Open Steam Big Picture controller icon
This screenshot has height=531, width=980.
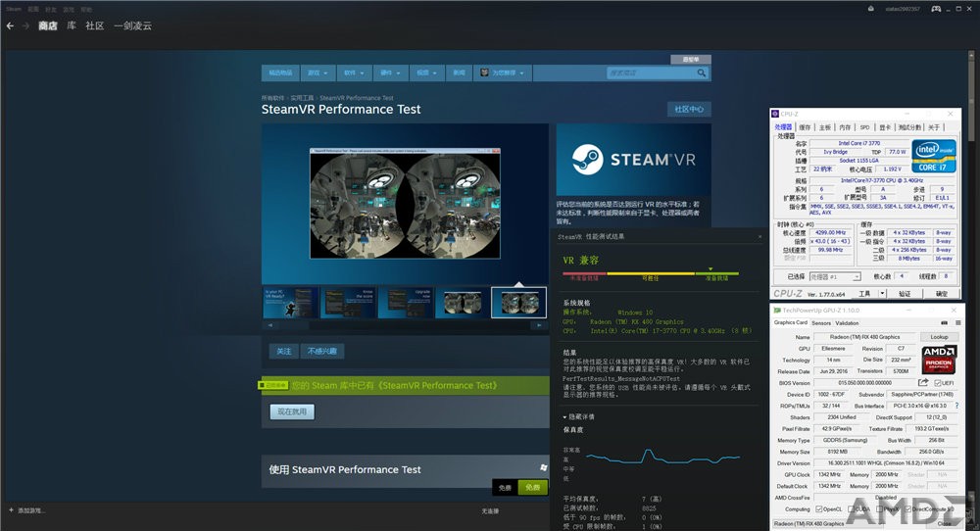click(x=936, y=9)
